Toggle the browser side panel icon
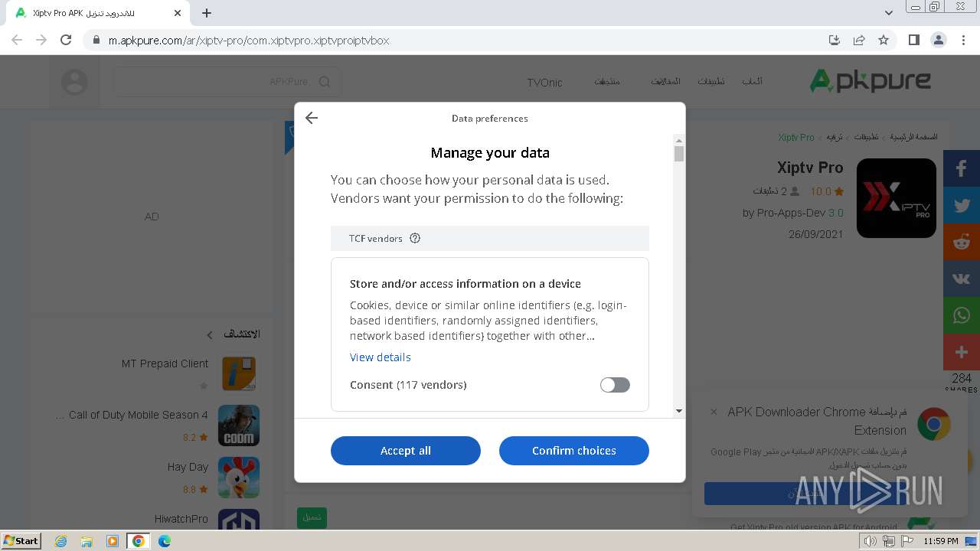This screenshot has height=551, width=980. point(913,40)
